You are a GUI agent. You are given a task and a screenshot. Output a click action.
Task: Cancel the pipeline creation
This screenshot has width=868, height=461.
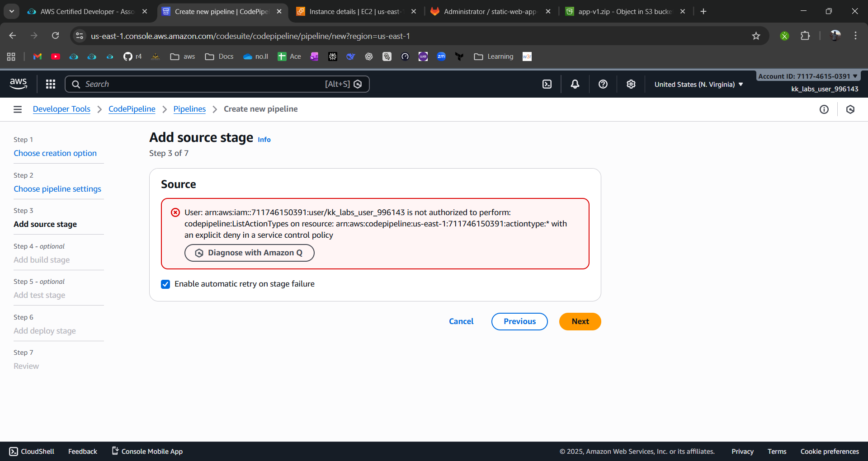pyautogui.click(x=461, y=321)
